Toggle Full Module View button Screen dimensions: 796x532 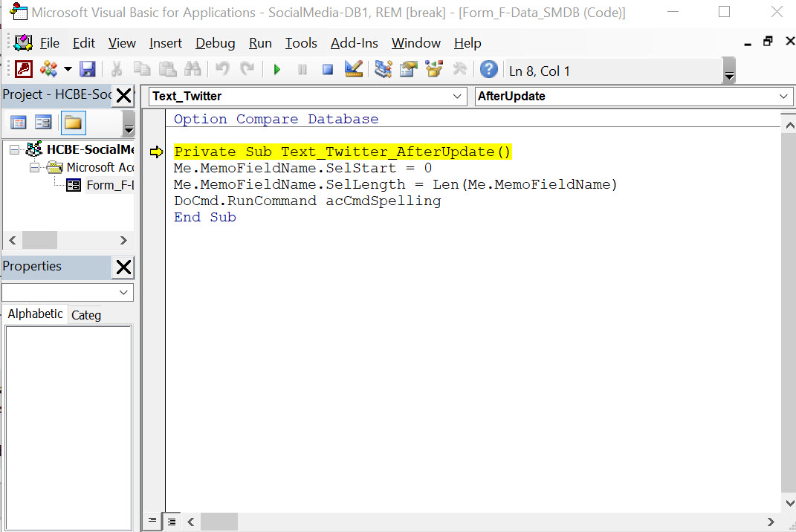tap(172, 522)
